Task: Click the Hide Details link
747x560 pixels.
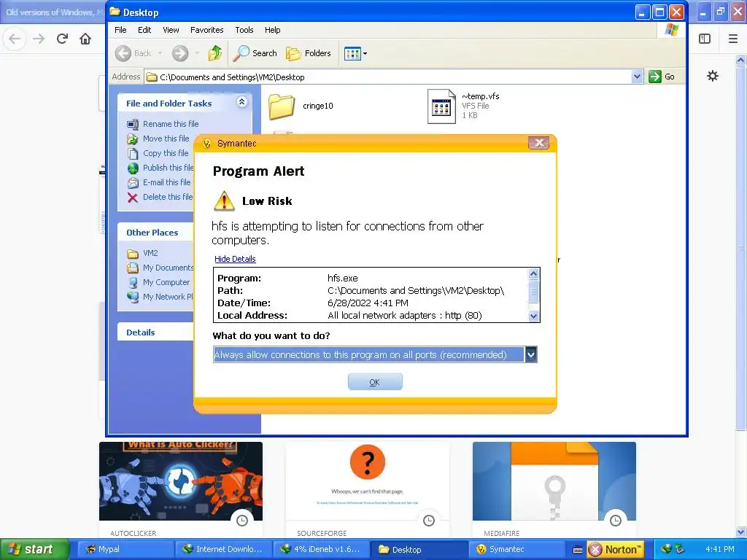Action: pos(235,259)
